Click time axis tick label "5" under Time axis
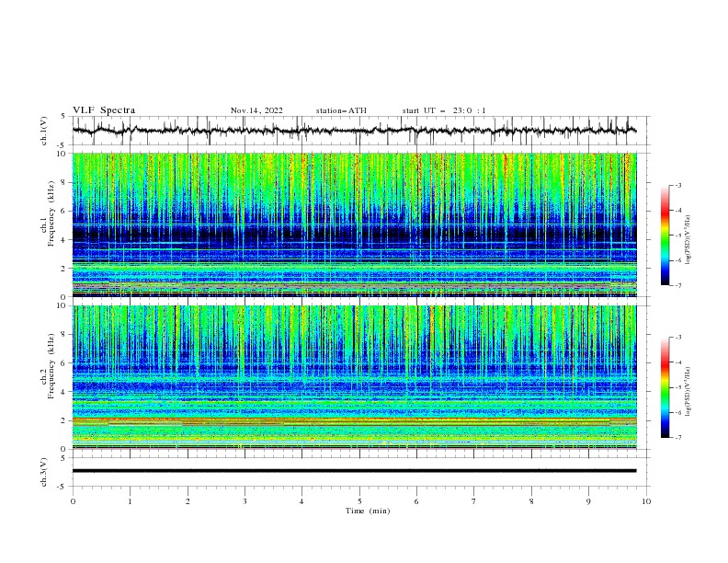 click(359, 501)
